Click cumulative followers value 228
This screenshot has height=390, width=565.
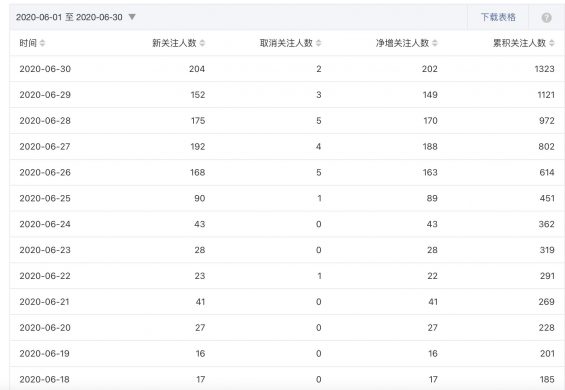547,328
